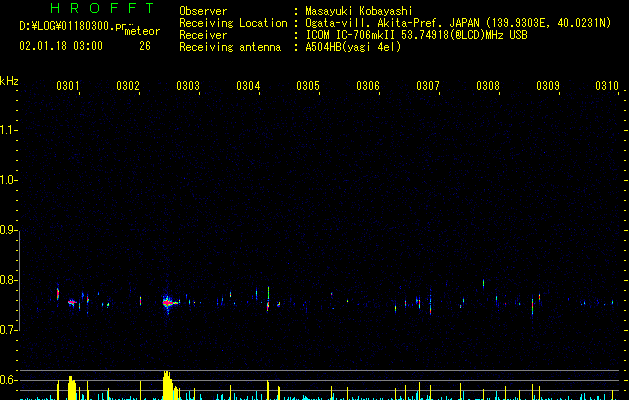This screenshot has height=400, width=629.
Task: Click the kHz axis unit label
Action: [9, 81]
